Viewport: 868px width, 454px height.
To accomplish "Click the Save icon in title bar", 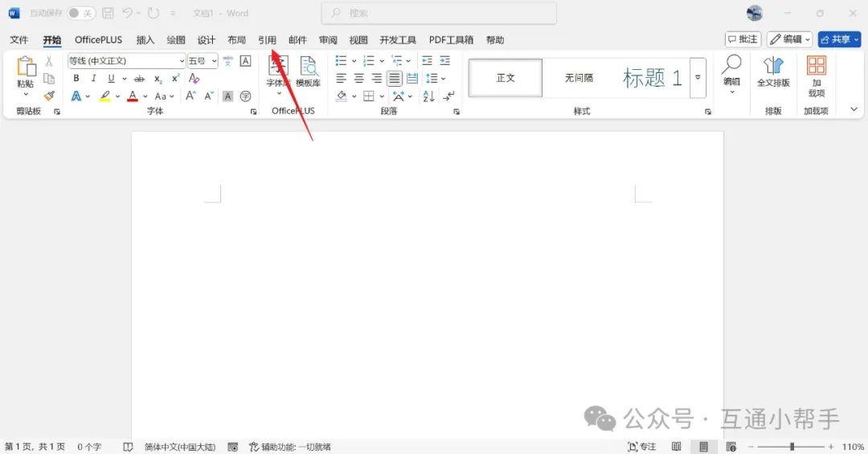I will tap(108, 13).
